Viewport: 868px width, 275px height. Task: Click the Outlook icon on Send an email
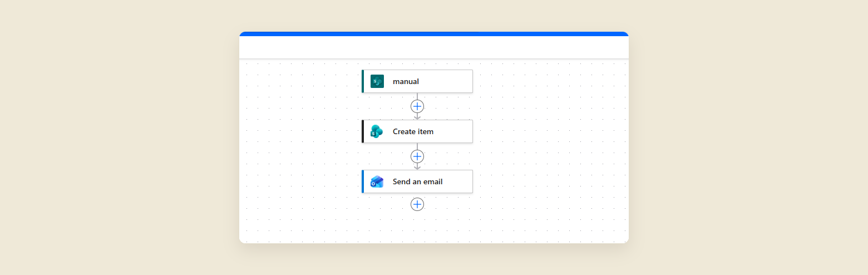377,181
